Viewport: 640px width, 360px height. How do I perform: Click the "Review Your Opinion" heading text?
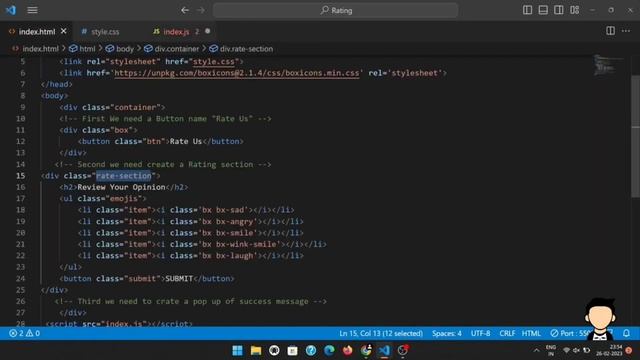121,187
